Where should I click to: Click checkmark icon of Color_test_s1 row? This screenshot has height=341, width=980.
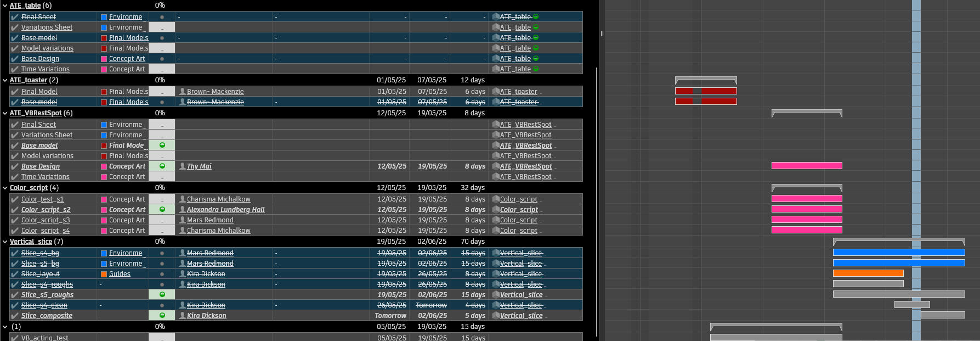click(15, 199)
